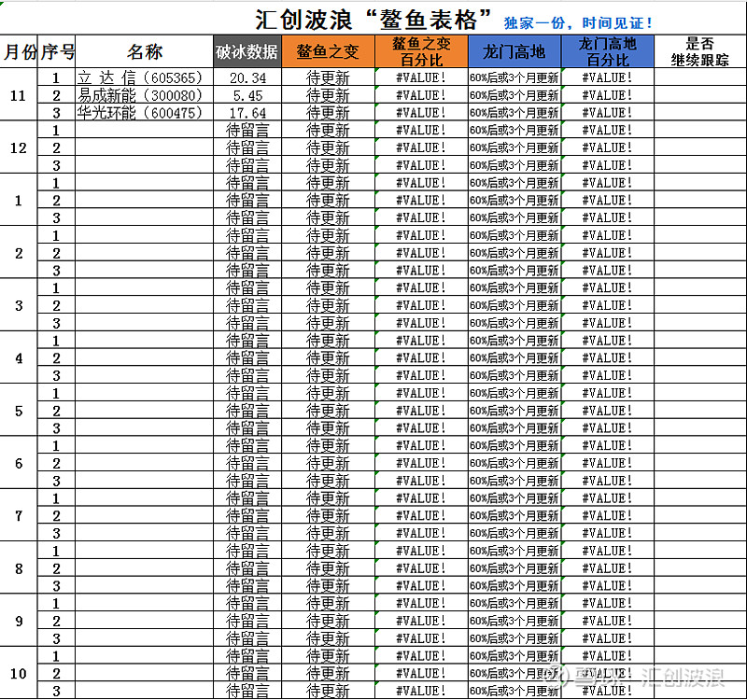Image resolution: width=747 pixels, height=700 pixels.
Task: Click the orange 鳌鱼之变 header cell
Action: tap(329, 51)
